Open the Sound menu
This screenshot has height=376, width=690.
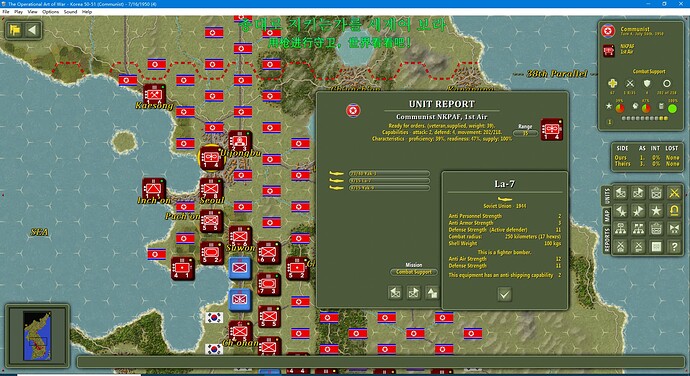70,12
